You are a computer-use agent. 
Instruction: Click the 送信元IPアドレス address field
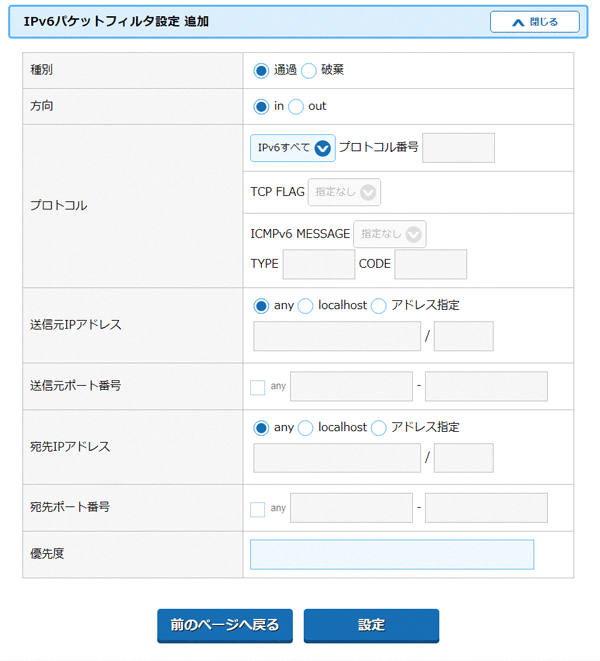(x=337, y=336)
